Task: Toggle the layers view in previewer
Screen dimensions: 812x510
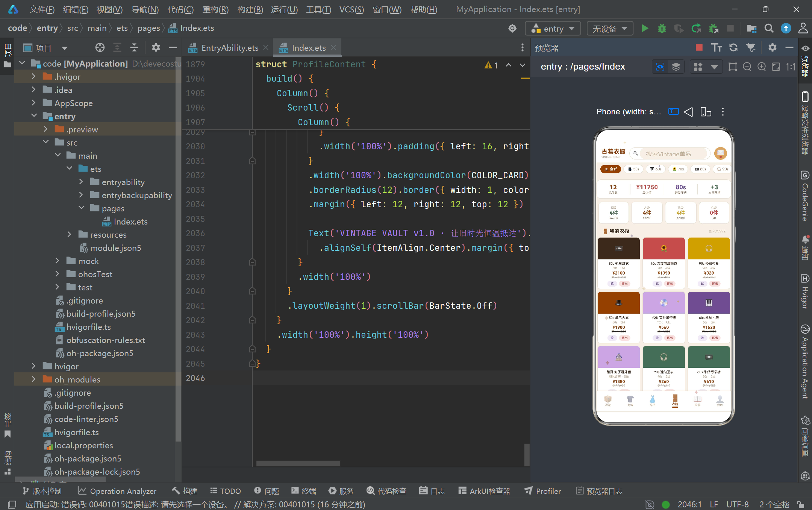Action: point(676,67)
